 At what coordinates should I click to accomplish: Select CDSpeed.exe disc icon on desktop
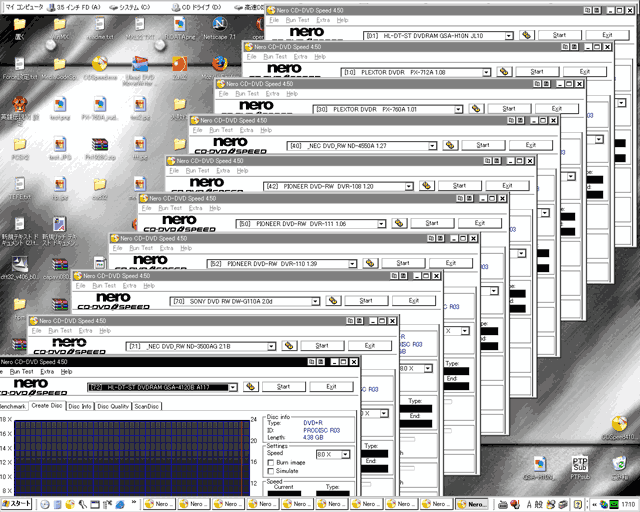click(x=100, y=68)
